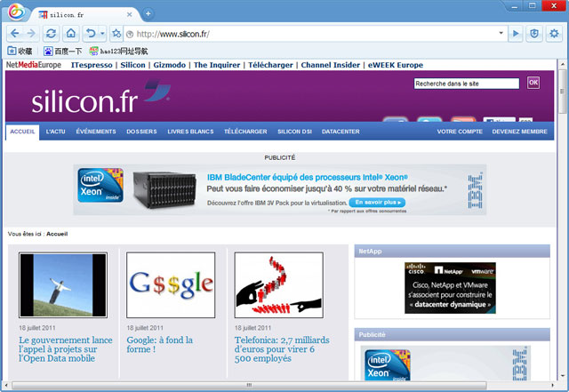
Task: Select the ÉVÈNEMENTS navigation tab
Action: (x=96, y=132)
